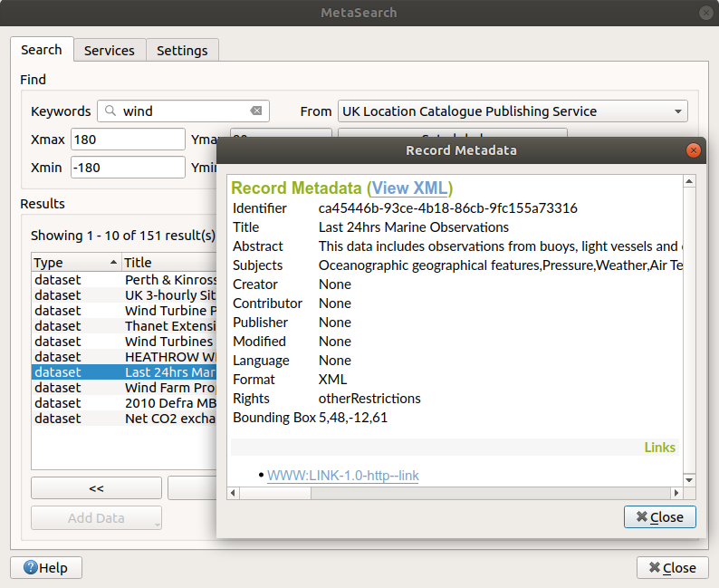This screenshot has width=719, height=588.
Task: Go to the first results page with <<
Action: (x=96, y=488)
